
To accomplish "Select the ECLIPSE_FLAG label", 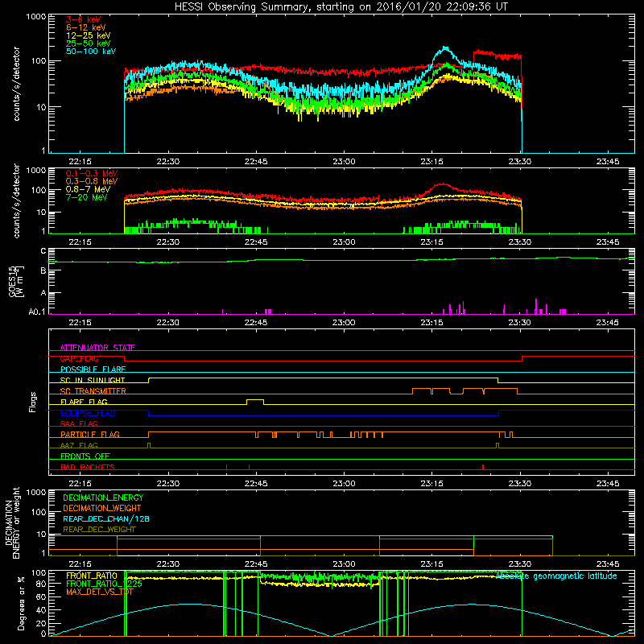I will (88, 413).
